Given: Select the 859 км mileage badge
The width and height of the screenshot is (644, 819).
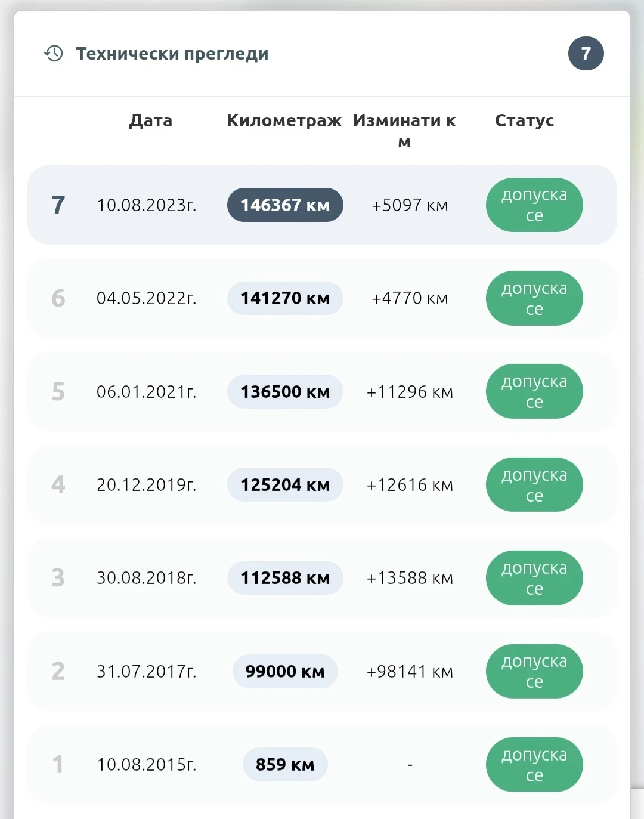Looking at the screenshot, I should (x=285, y=765).
